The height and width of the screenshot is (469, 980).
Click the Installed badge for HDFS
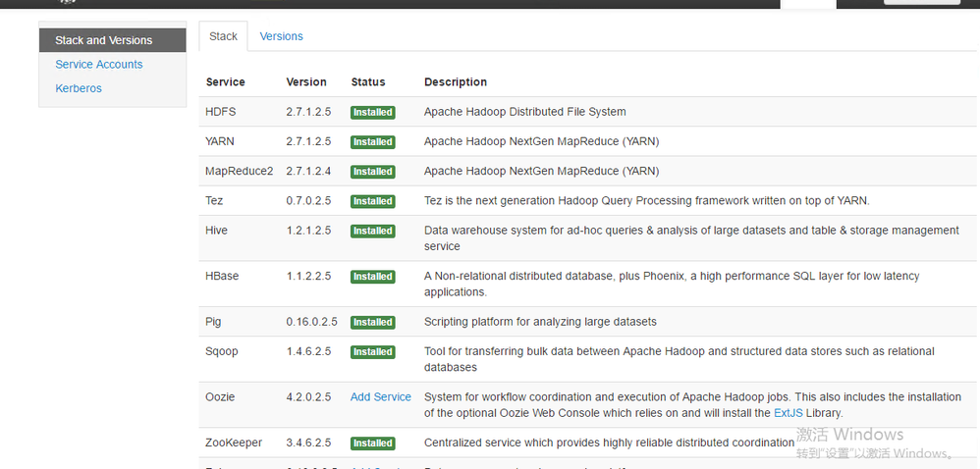point(373,113)
